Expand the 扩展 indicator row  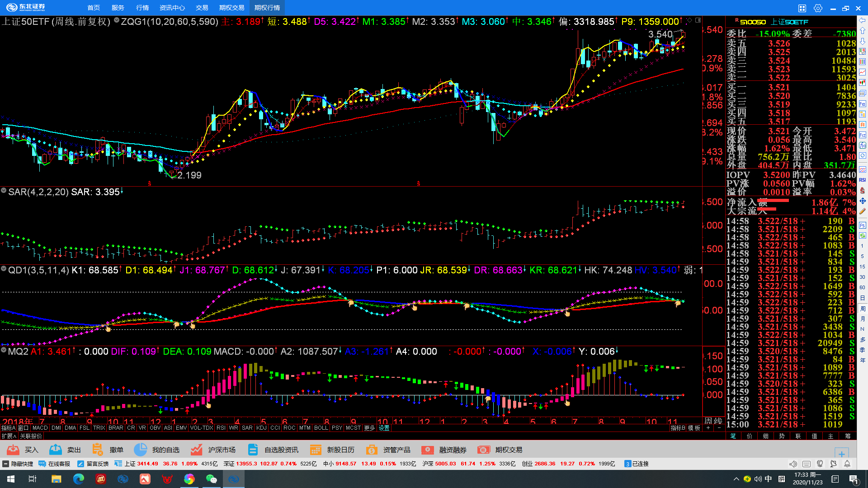tap(9, 436)
